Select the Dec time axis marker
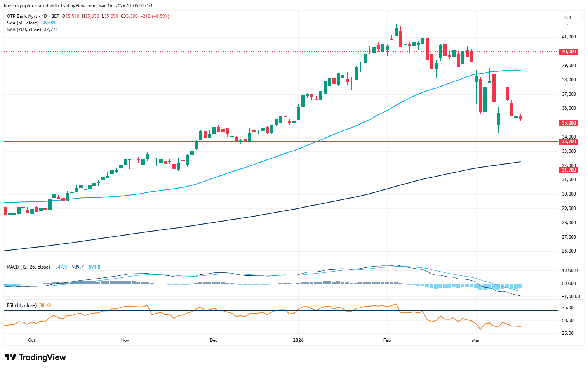The height and width of the screenshot is (369, 588). tap(214, 340)
